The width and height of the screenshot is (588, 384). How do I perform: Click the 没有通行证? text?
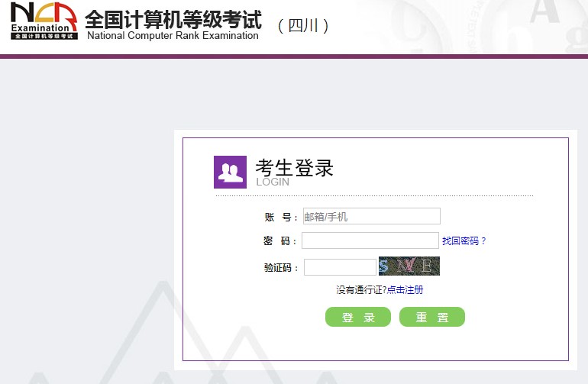[361, 290]
